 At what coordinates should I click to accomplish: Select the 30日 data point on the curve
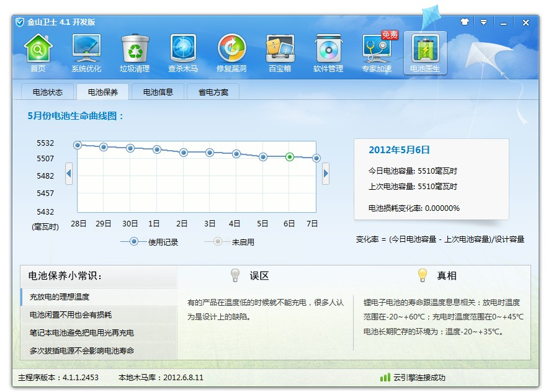tap(130, 148)
